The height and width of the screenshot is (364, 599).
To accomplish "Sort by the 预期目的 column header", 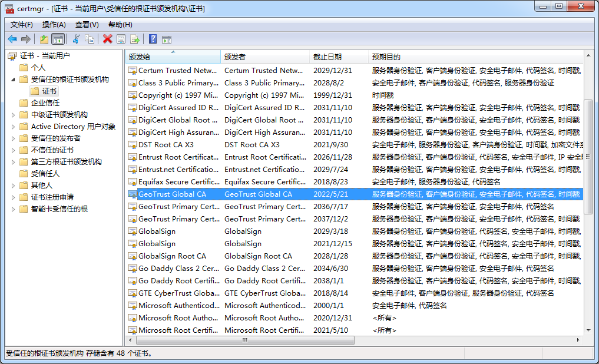I will tap(476, 57).
